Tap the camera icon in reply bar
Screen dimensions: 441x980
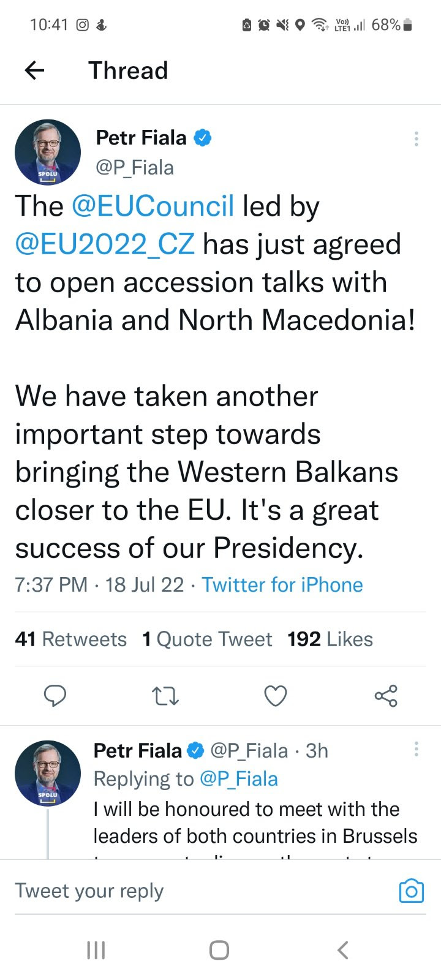pos(411,891)
